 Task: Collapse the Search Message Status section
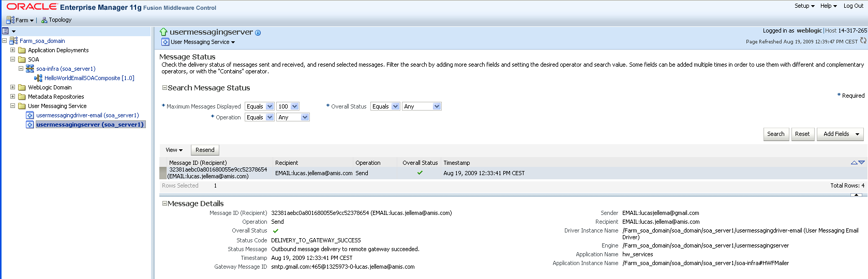(164, 88)
